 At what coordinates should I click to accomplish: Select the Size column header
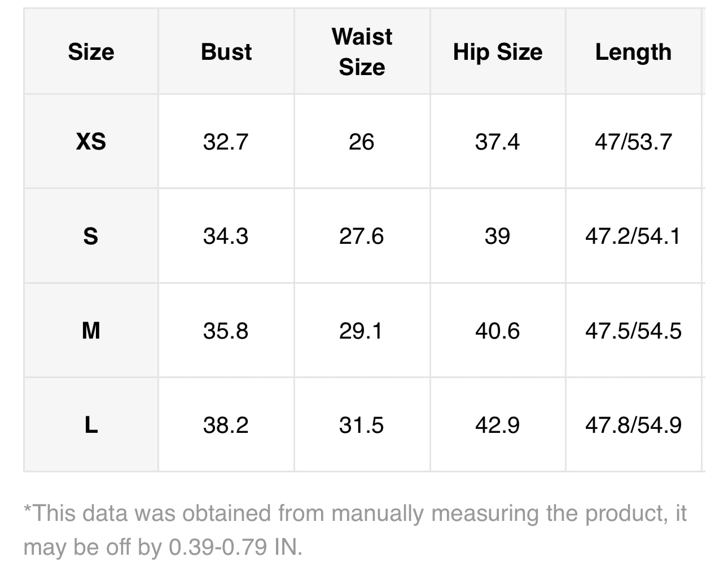pos(91,52)
